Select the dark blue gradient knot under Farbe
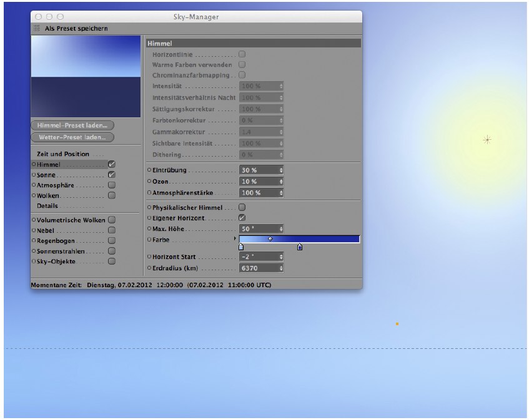This screenshot has width=529, height=420. 300,247
